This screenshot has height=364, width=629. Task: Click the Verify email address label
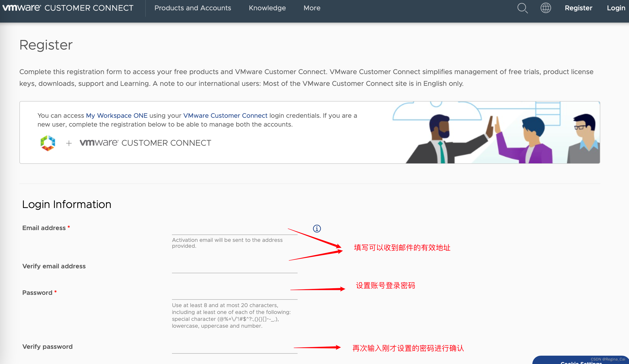54,266
